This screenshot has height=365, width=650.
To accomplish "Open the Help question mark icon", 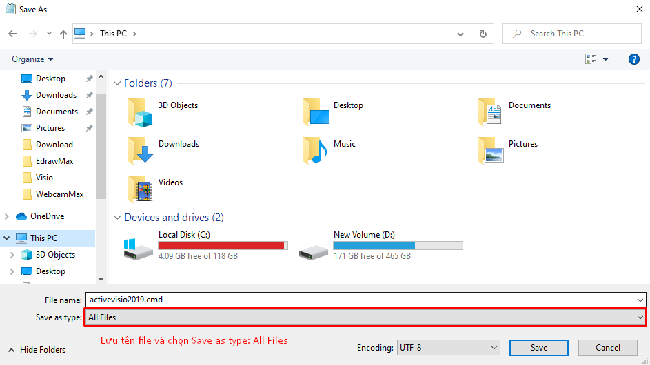I will click(x=634, y=59).
